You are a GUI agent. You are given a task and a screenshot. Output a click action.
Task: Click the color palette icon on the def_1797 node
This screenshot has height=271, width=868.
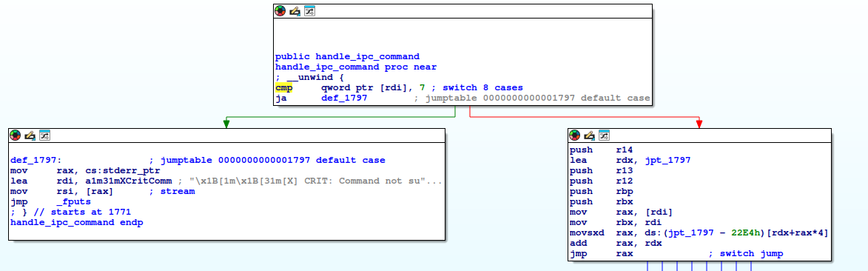tap(16, 135)
